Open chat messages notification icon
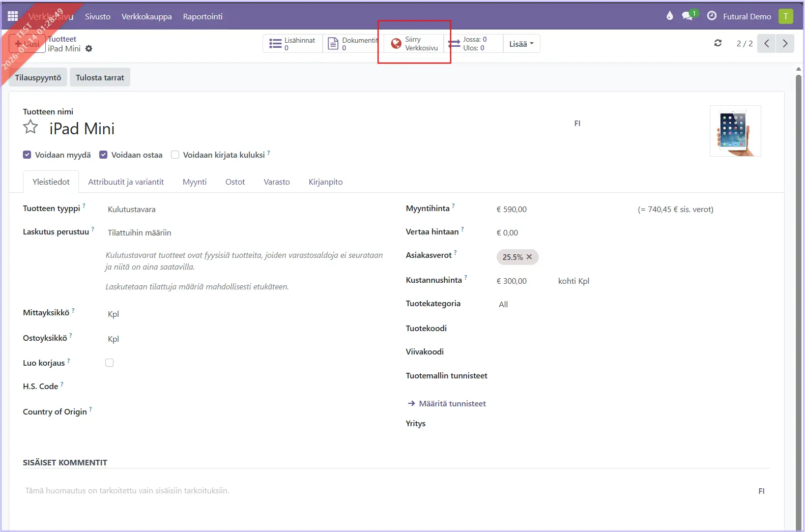Viewport: 805px width, 532px height. click(688, 16)
